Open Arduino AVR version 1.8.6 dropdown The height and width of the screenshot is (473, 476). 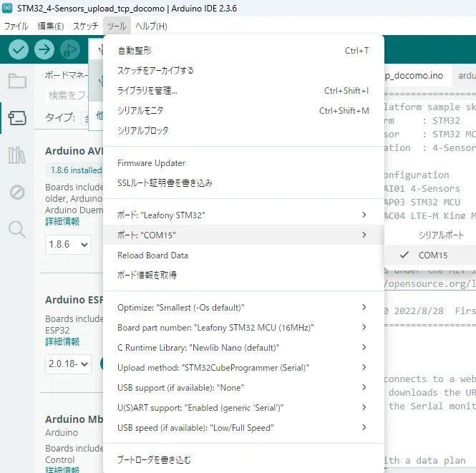point(68,245)
